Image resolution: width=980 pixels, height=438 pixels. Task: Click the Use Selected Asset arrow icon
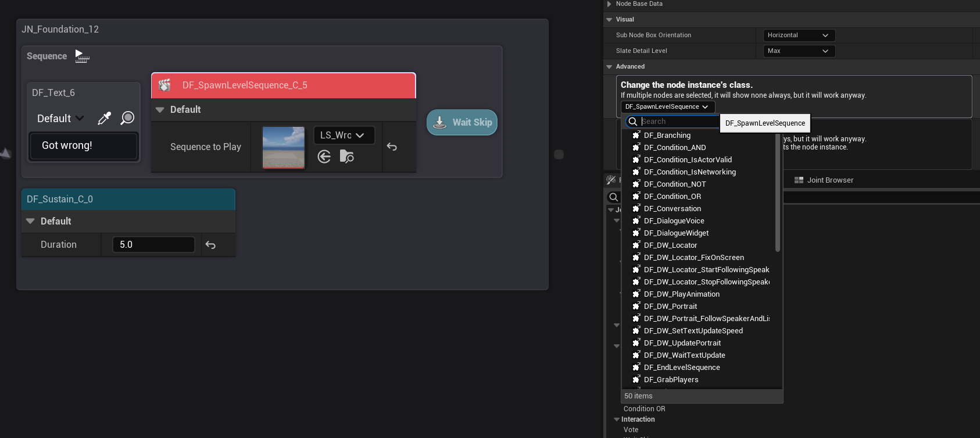pyautogui.click(x=324, y=156)
